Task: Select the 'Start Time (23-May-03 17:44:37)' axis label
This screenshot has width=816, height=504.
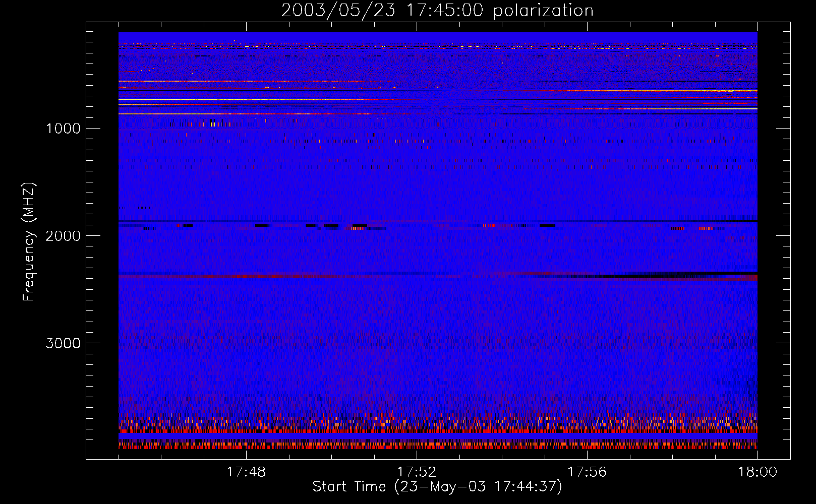Action: tap(437, 487)
